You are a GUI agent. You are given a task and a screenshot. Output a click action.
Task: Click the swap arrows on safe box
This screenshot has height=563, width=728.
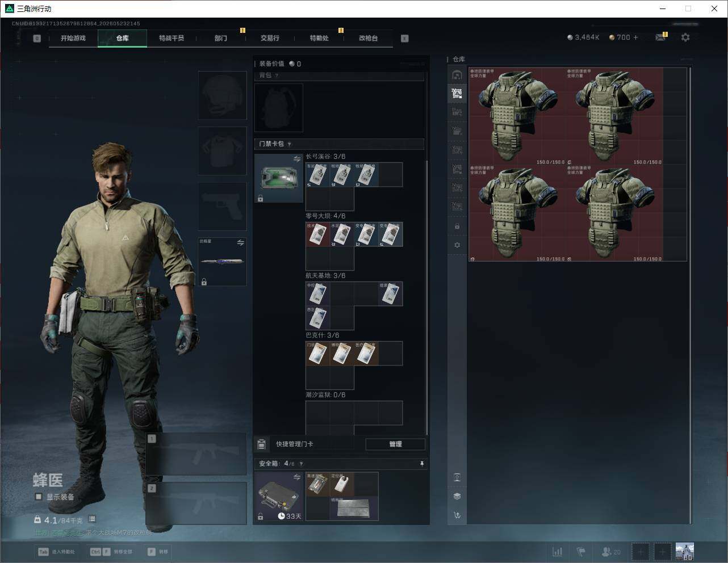coord(296,477)
